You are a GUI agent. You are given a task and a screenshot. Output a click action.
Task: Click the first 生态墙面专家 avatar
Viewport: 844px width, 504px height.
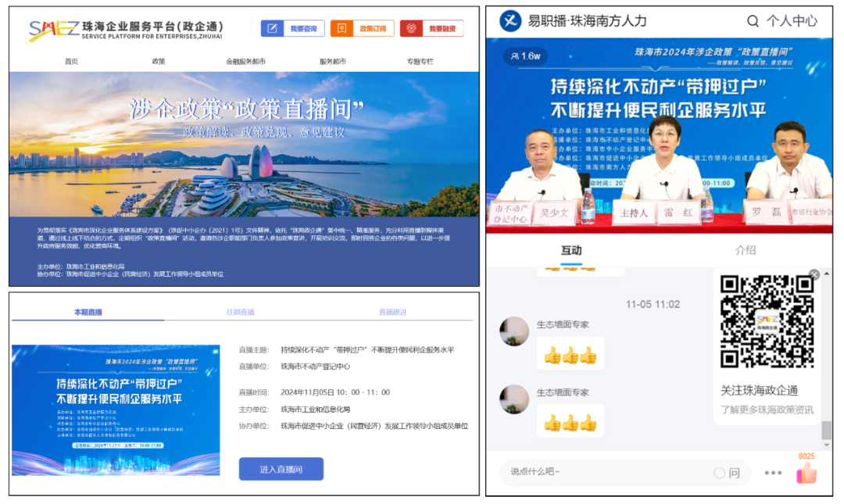514,331
